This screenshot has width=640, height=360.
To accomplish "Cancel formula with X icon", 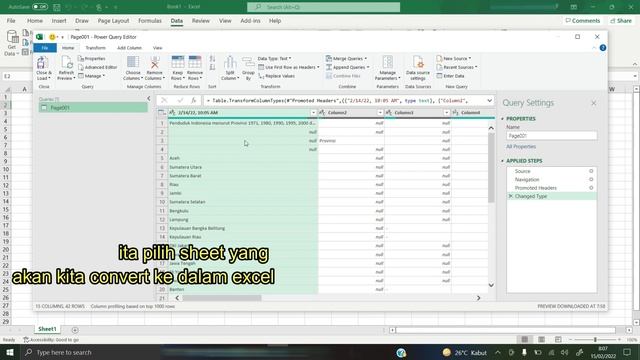I will (164, 100).
